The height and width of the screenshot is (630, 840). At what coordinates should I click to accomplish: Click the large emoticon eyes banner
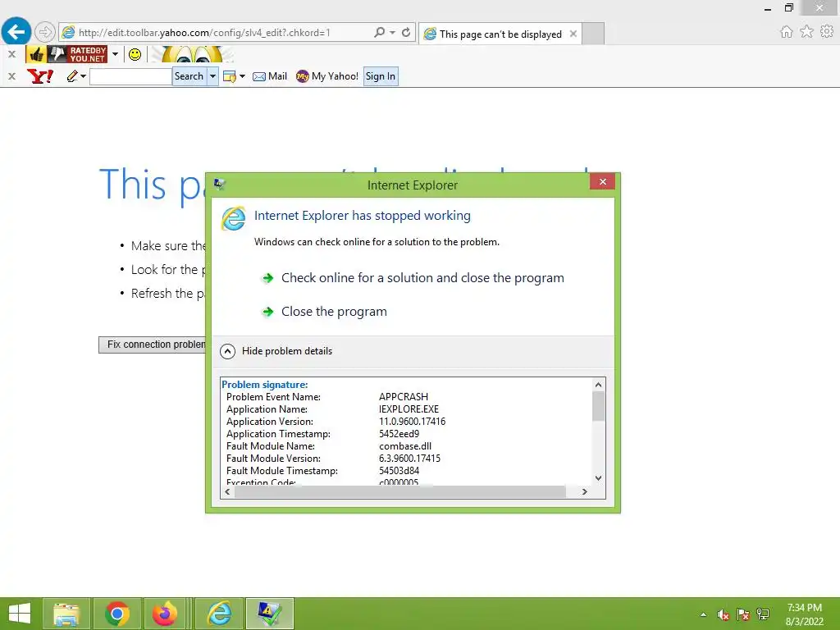coord(192,54)
